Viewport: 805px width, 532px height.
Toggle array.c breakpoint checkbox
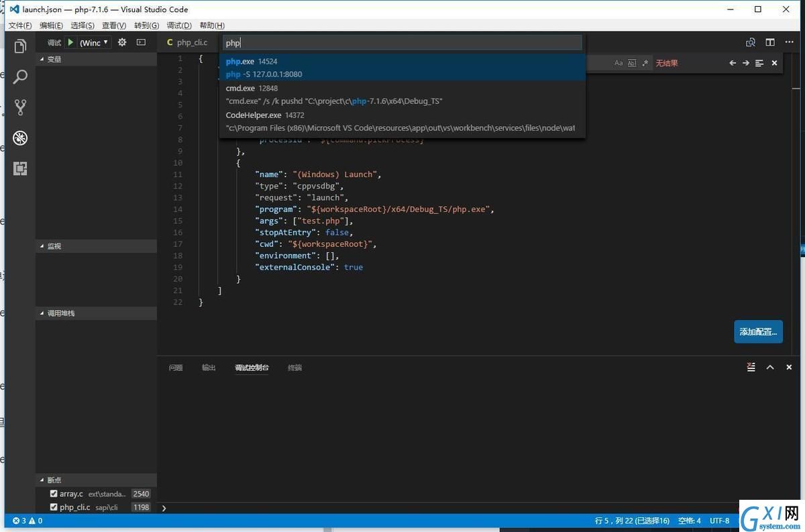[x=54, y=494]
